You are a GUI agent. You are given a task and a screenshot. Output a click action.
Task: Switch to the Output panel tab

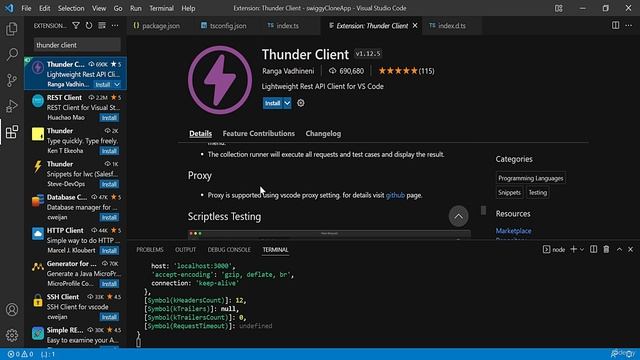(185, 249)
